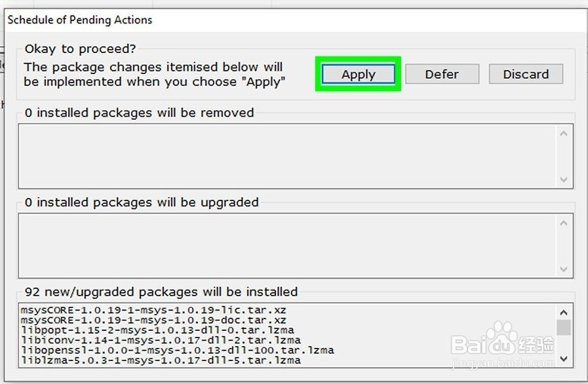The image size is (588, 384).
Task: Choose Defer to postpone package changes
Action: [442, 74]
